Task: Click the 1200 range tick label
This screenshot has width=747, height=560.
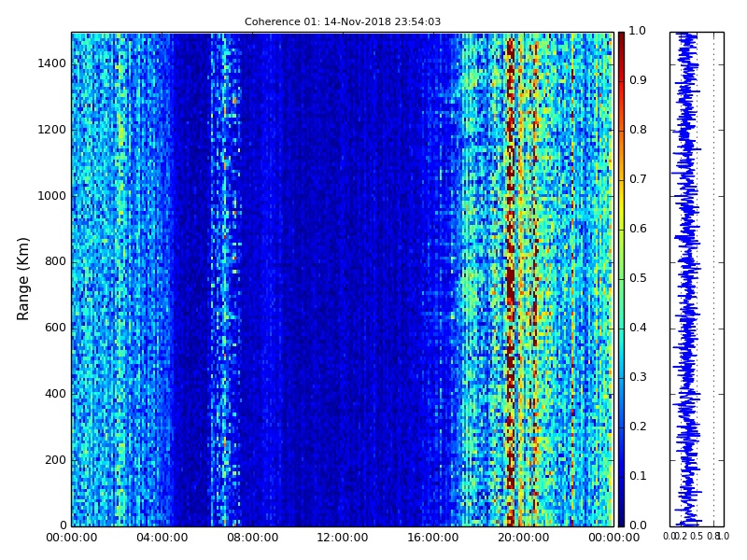Action: [52, 130]
